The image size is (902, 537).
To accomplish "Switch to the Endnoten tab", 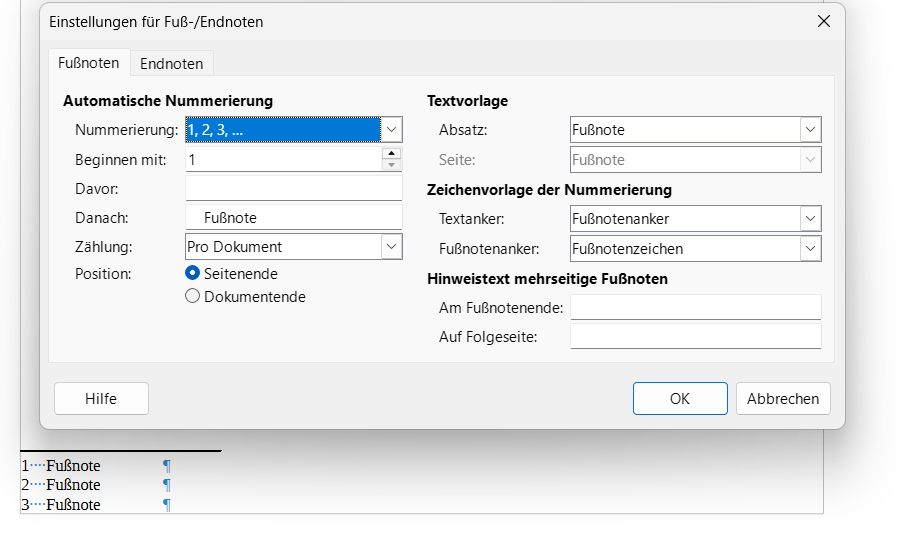I will tap(171, 64).
